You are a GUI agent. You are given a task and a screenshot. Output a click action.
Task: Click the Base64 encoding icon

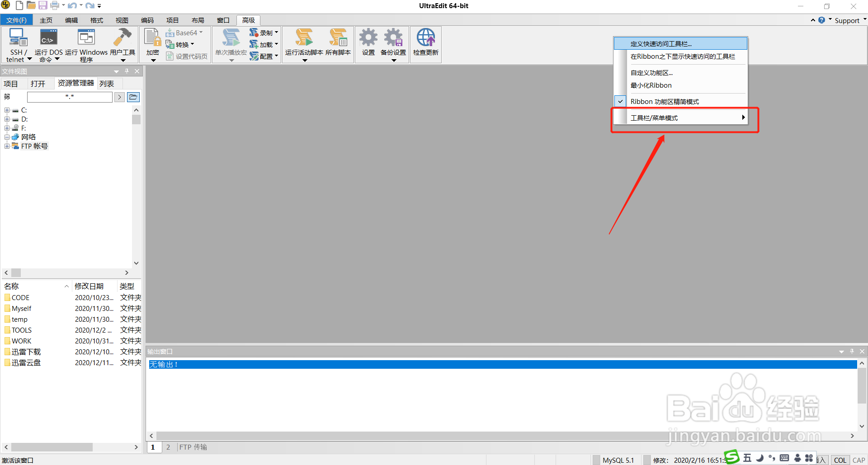click(x=170, y=33)
